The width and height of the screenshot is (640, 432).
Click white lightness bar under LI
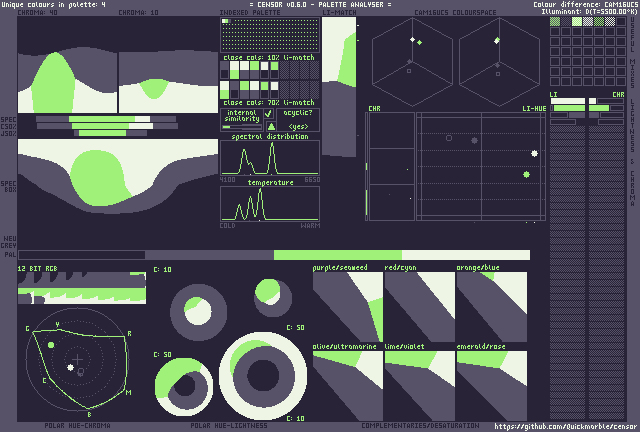pyautogui.click(x=568, y=101)
